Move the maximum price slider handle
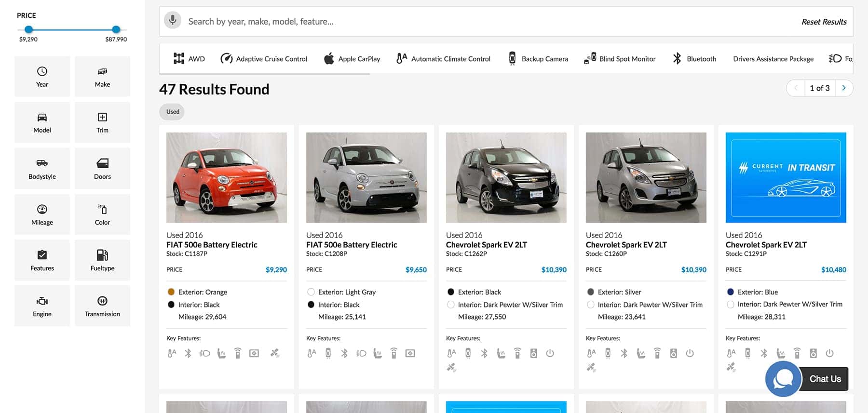This screenshot has height=413, width=868. click(x=116, y=29)
